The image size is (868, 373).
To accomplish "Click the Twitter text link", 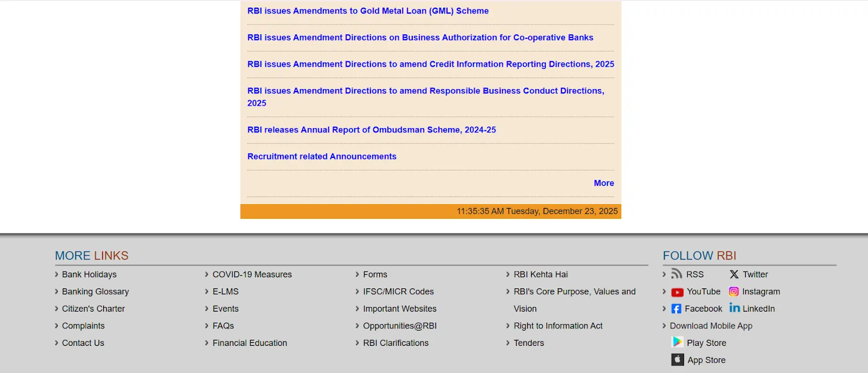I will pyautogui.click(x=755, y=275).
